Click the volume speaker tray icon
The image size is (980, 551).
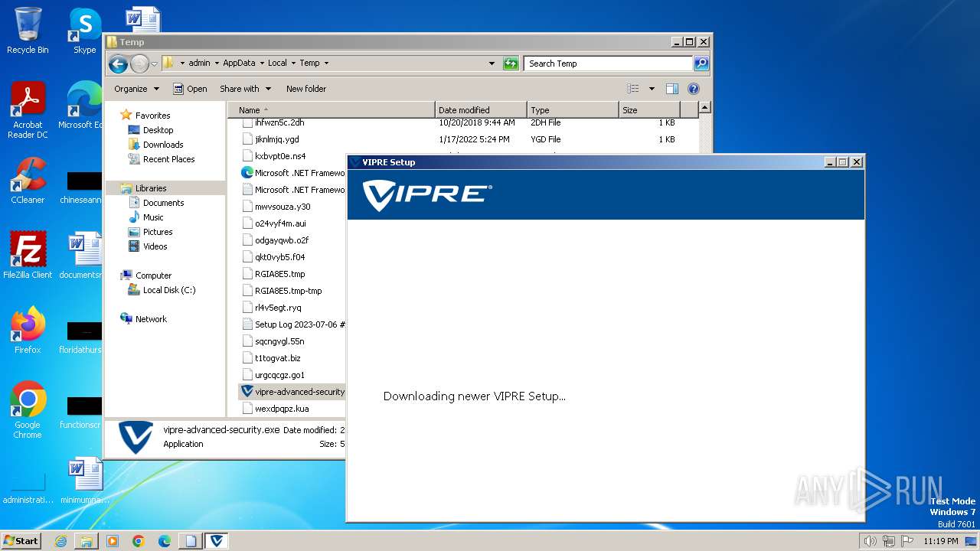870,541
